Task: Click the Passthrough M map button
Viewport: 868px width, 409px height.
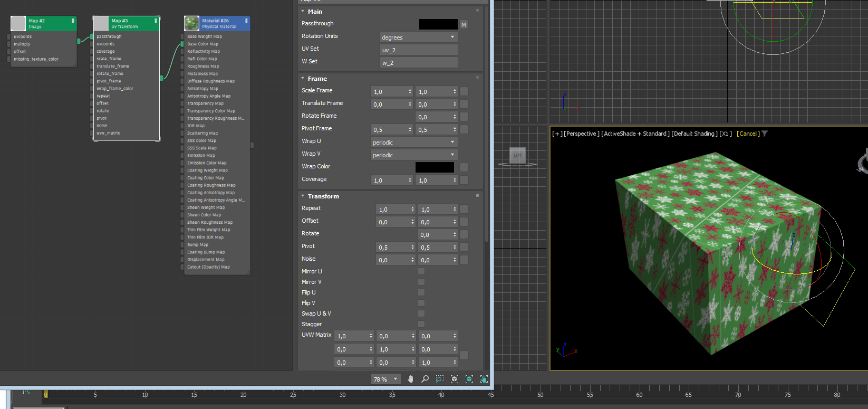Action: click(464, 24)
